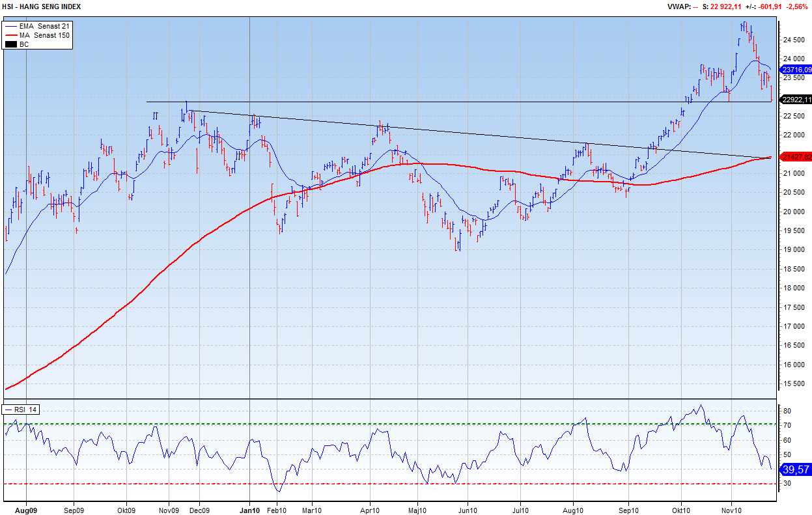The height and width of the screenshot is (515, 812).
Task: Click the MA Senast 150 legend entry
Action: [44, 35]
